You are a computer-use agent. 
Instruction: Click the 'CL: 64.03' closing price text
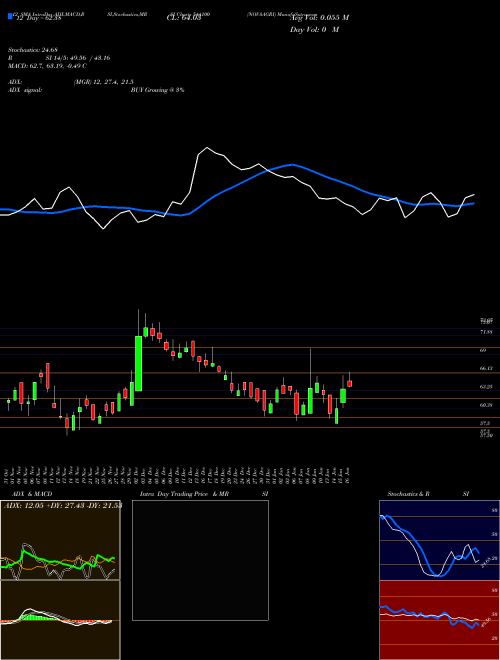pos(184,18)
